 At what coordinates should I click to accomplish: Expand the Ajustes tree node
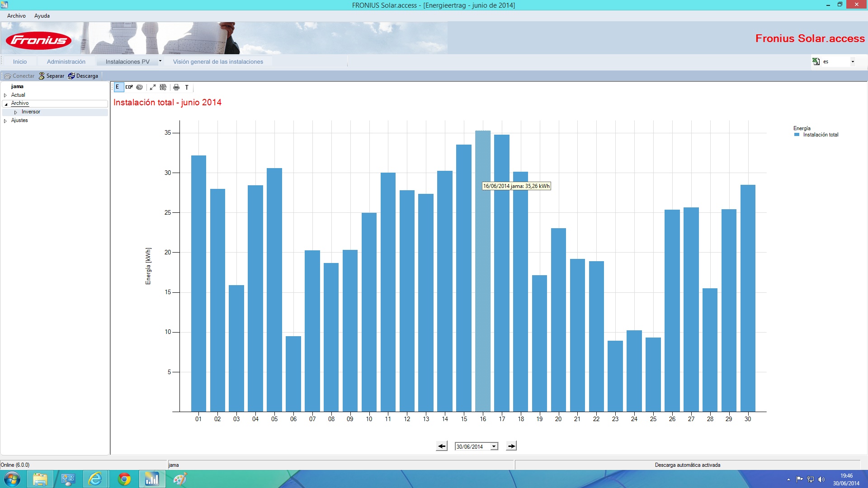[x=5, y=121]
